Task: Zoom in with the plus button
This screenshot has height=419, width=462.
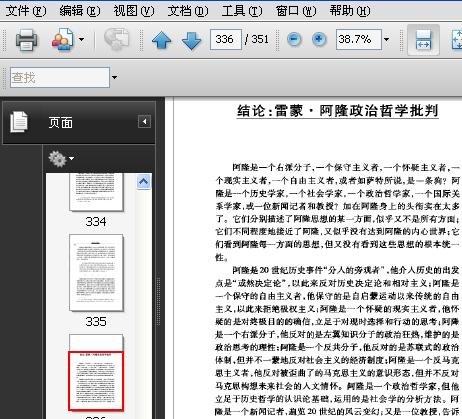Action: click(x=319, y=39)
